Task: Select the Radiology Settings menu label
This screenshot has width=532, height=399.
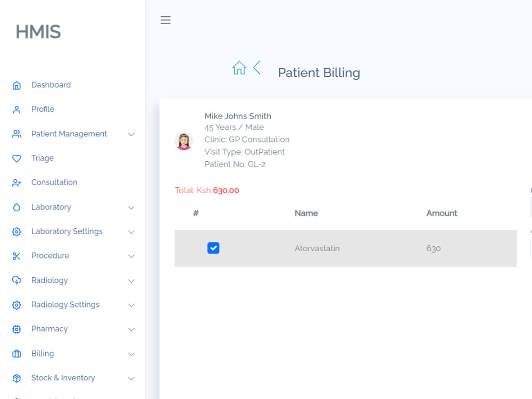Action: pyautogui.click(x=65, y=305)
